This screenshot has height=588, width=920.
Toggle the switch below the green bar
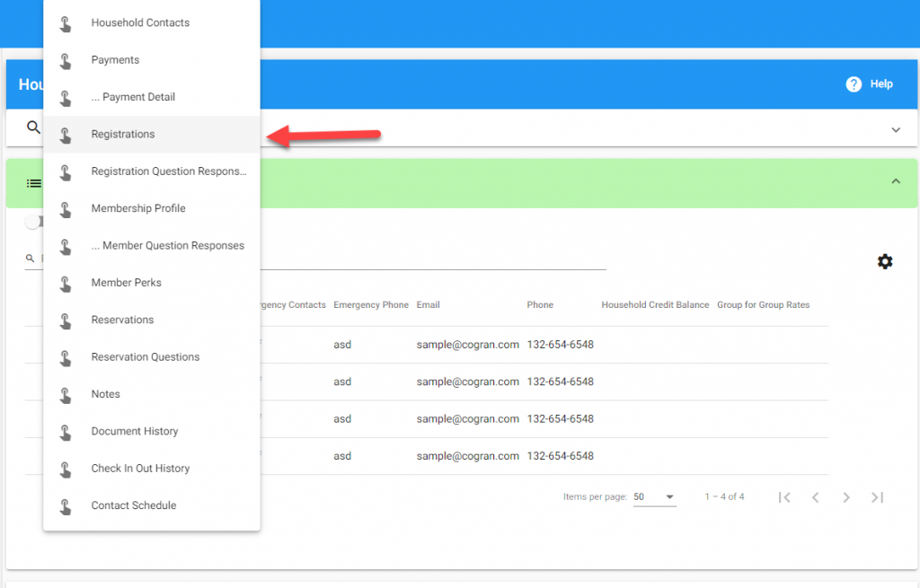tap(33, 222)
